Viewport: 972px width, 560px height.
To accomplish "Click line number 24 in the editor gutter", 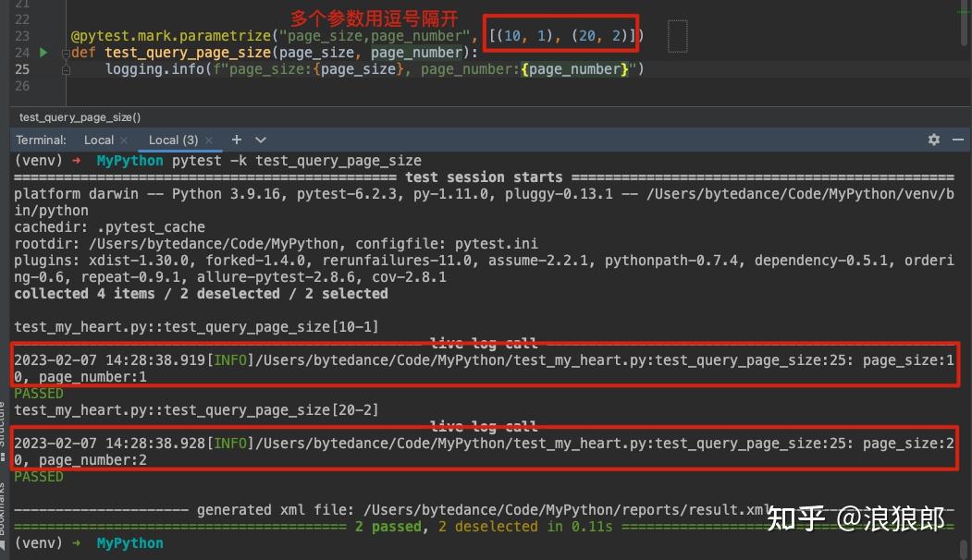I will pyautogui.click(x=24, y=52).
